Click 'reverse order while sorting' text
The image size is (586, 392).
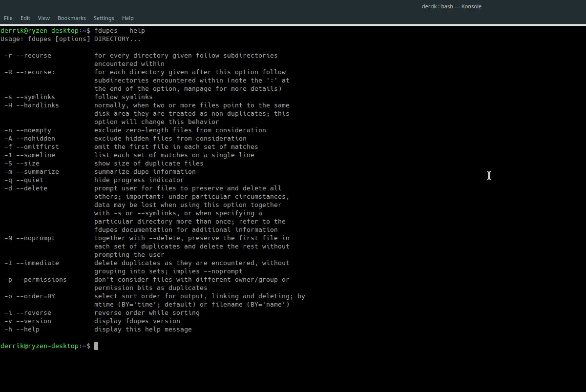click(x=147, y=313)
